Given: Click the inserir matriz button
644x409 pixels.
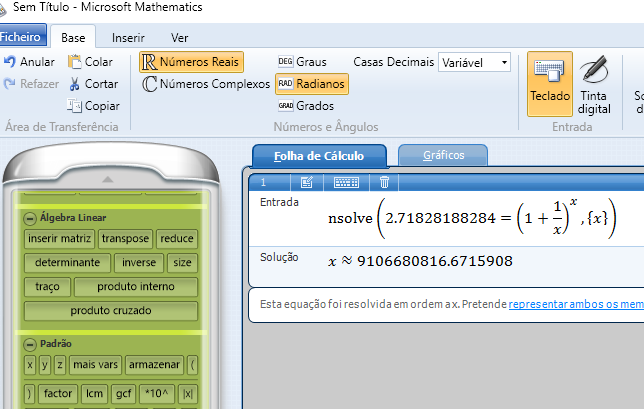Looking at the screenshot, I should pyautogui.click(x=60, y=239).
